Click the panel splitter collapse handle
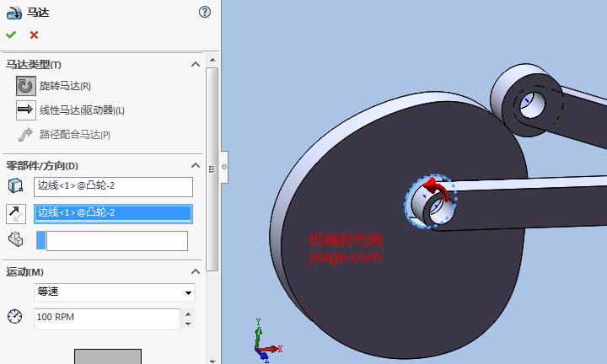This screenshot has height=364, width=607. point(224,167)
